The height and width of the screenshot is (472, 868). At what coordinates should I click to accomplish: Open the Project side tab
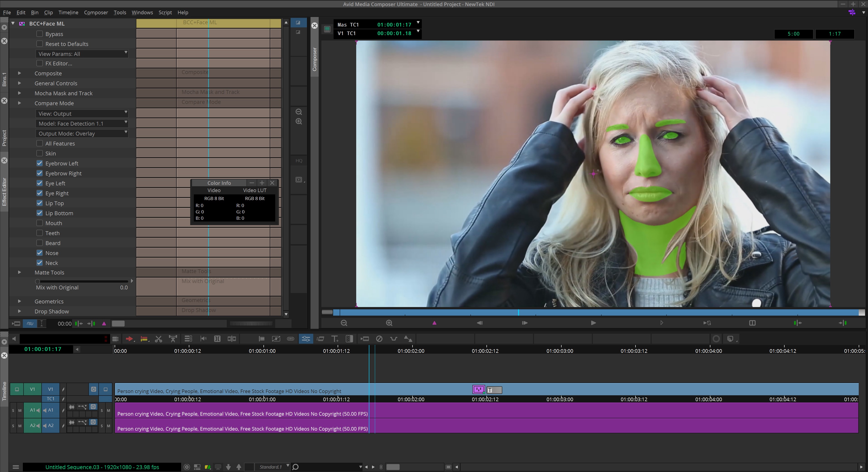click(x=4, y=138)
